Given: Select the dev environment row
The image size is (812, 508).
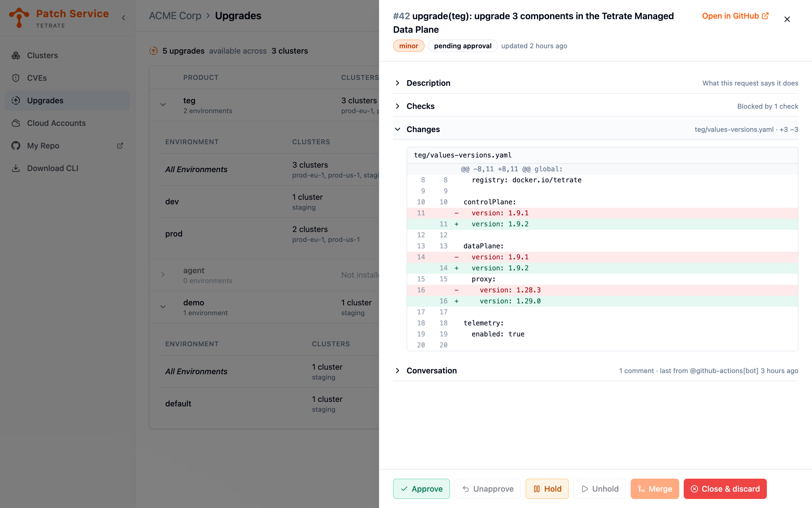Looking at the screenshot, I should pyautogui.click(x=268, y=202).
